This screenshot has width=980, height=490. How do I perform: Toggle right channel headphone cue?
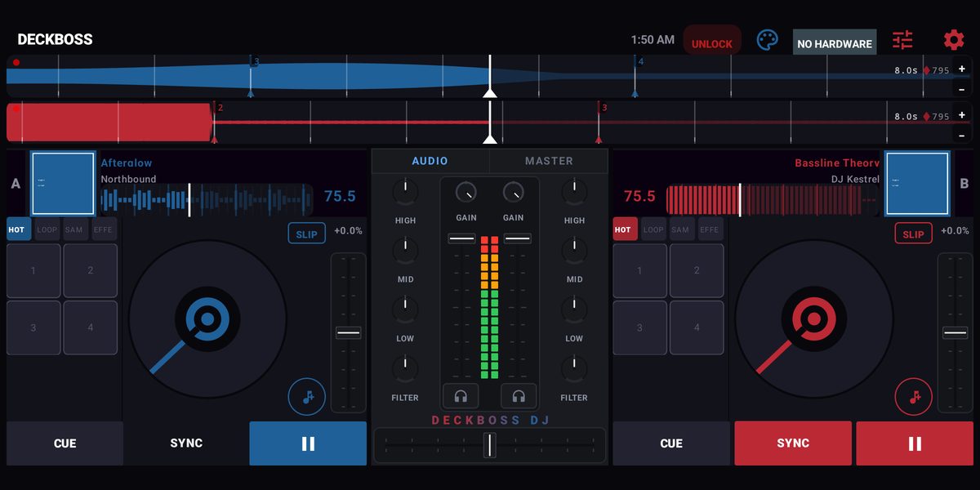(519, 396)
